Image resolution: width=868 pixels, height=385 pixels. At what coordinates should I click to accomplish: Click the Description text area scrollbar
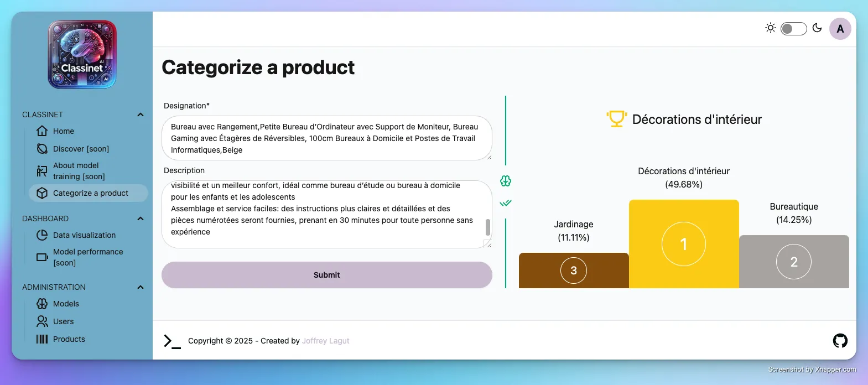pos(487,227)
